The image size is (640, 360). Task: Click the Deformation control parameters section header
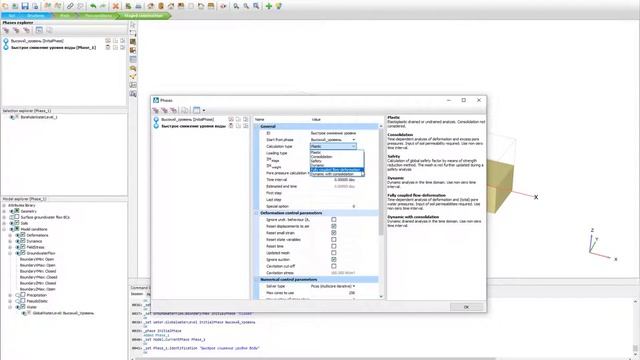click(x=317, y=213)
